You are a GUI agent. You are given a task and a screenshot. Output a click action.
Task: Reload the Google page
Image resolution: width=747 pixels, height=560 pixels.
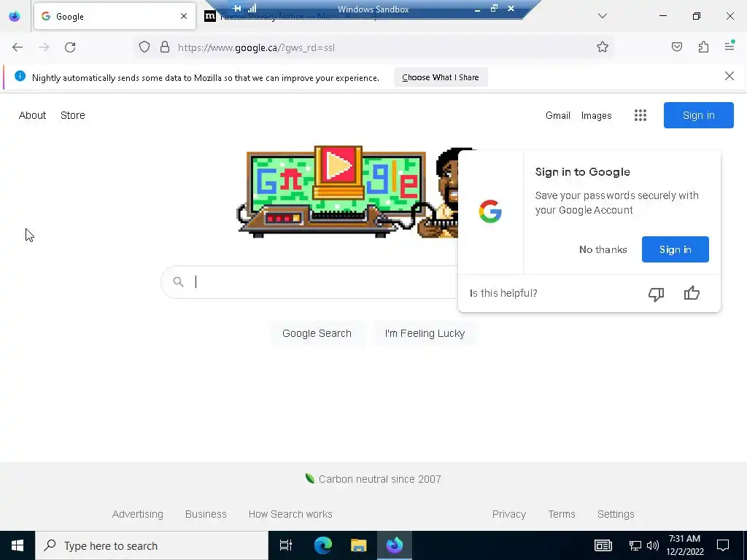(70, 47)
